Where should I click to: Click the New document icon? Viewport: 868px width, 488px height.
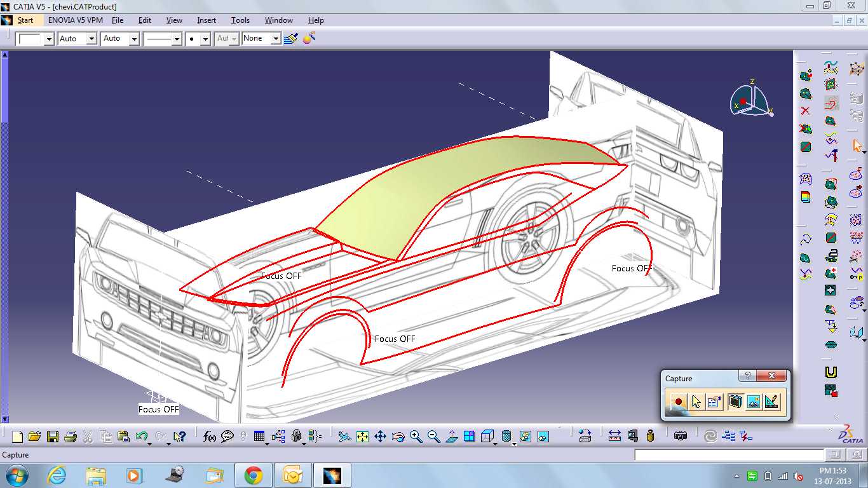[17, 437]
